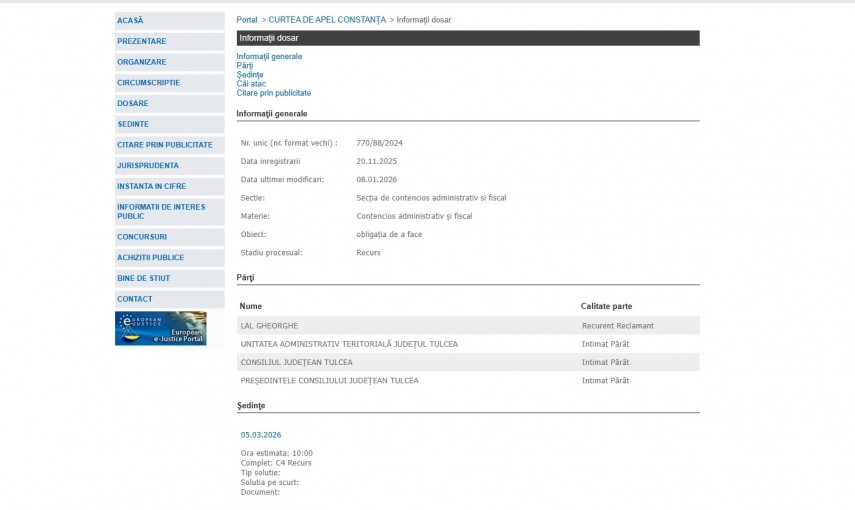Go to PREZENTARE in the sidebar
This screenshot has height=510, width=855.
coord(142,41)
